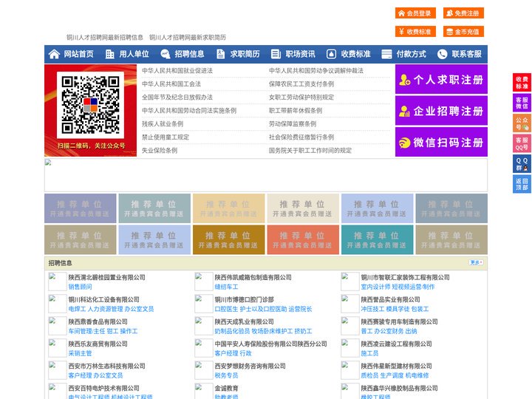Image resolution: width=532 pixels, height=399 pixels.
Task: Click the news icon beside 职场资讯
Action: (x=276, y=54)
